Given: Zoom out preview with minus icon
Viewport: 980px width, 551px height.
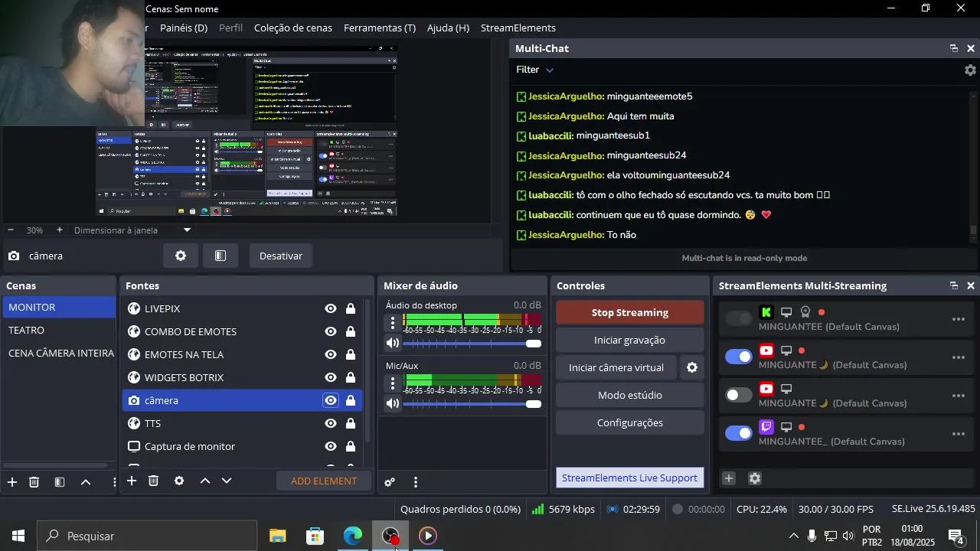Looking at the screenshot, I should [x=11, y=230].
